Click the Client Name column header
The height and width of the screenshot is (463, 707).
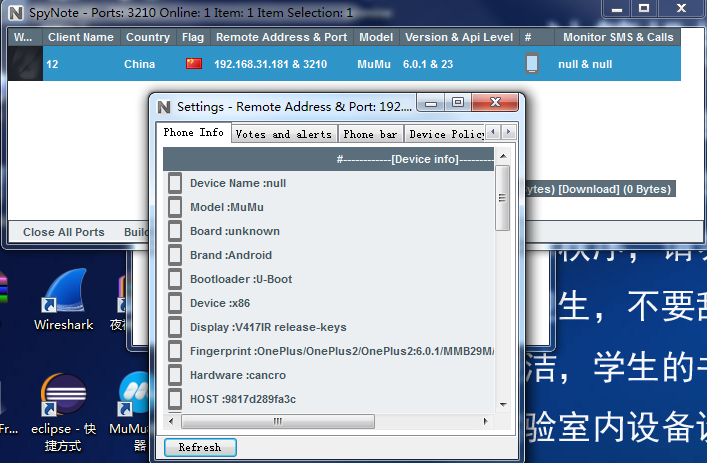click(81, 37)
